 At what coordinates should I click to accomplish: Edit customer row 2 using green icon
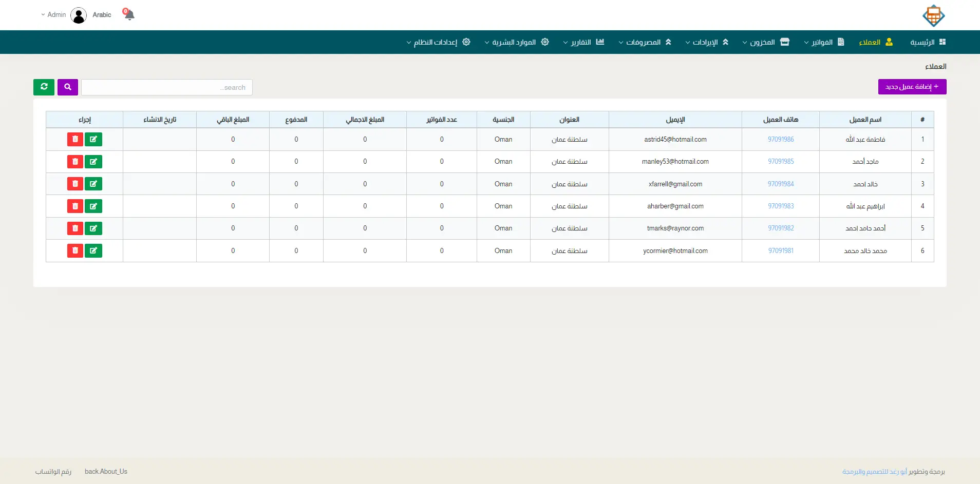coord(93,162)
